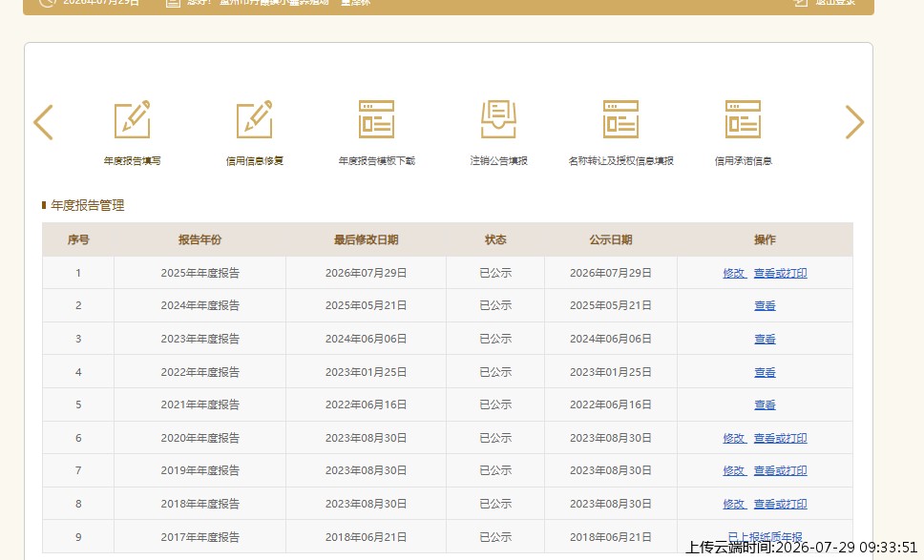Click 修改 for the 2018年年度报告
This screenshot has height=560, width=924.
click(x=734, y=504)
